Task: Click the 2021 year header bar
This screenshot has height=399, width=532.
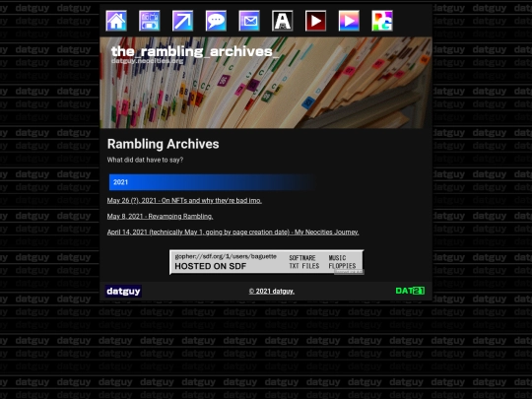Action: 213,182
